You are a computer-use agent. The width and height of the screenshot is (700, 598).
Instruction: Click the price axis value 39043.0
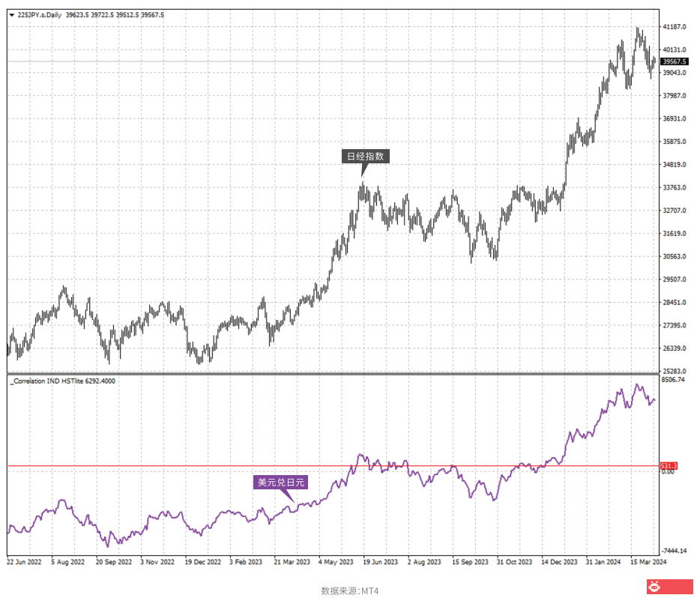tap(674, 73)
